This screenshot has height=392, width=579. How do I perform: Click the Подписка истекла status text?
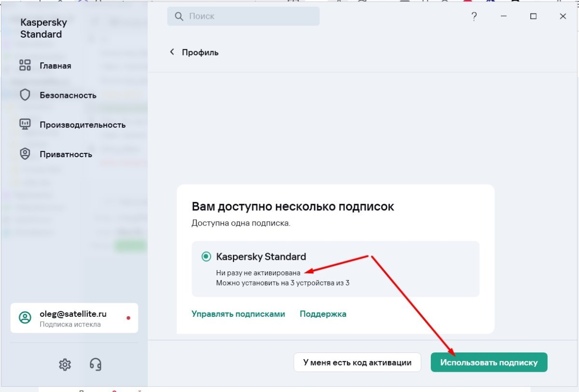(70, 324)
